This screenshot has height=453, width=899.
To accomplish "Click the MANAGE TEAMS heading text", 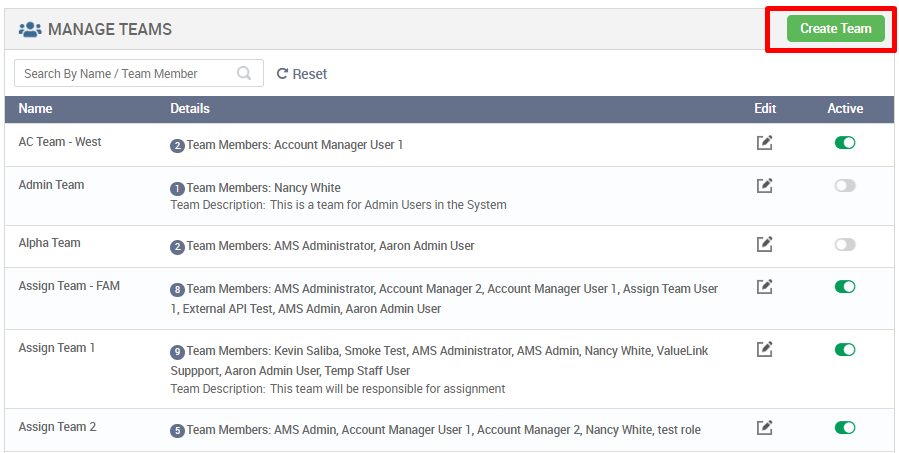I will (x=110, y=29).
